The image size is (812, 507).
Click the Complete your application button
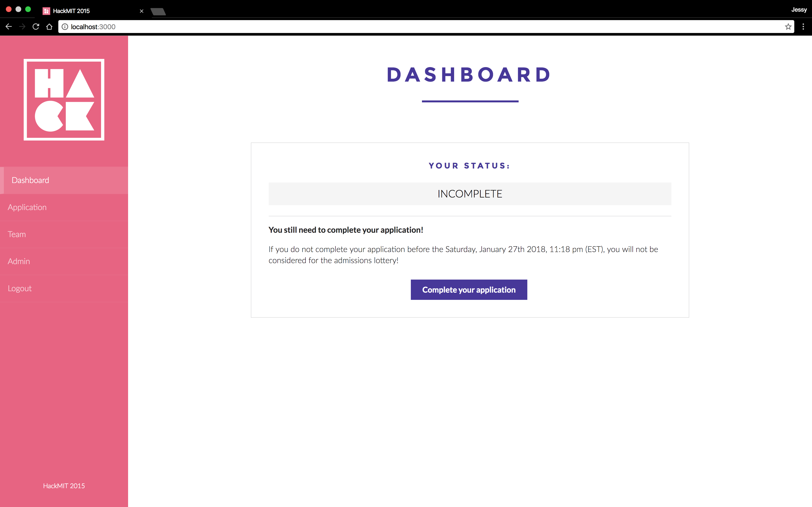[x=469, y=289]
